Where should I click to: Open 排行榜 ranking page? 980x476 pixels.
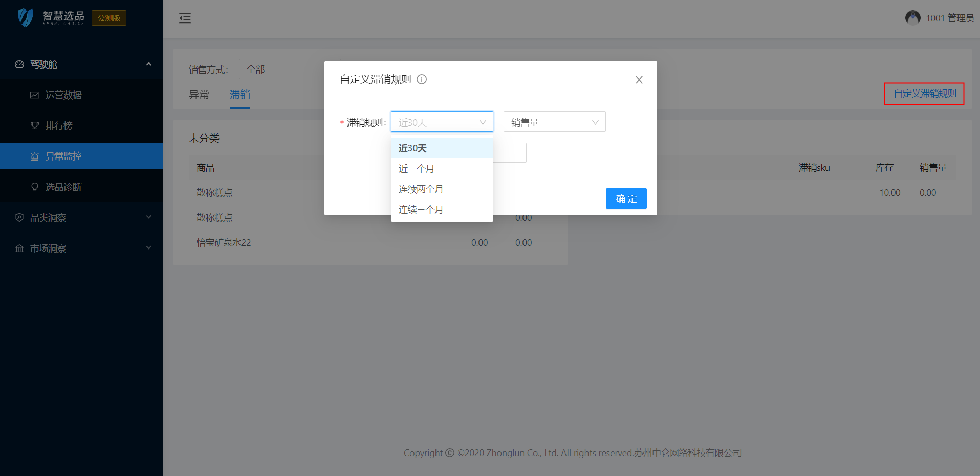click(59, 126)
